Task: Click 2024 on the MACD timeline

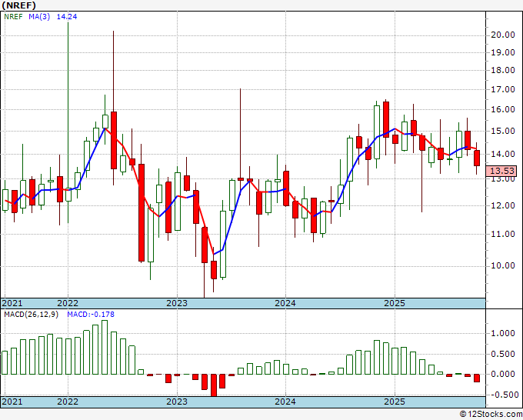Action: pyautogui.click(x=285, y=402)
